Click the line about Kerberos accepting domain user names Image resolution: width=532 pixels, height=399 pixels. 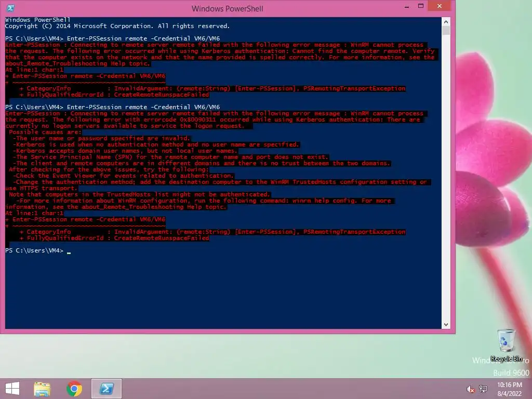[125, 151]
